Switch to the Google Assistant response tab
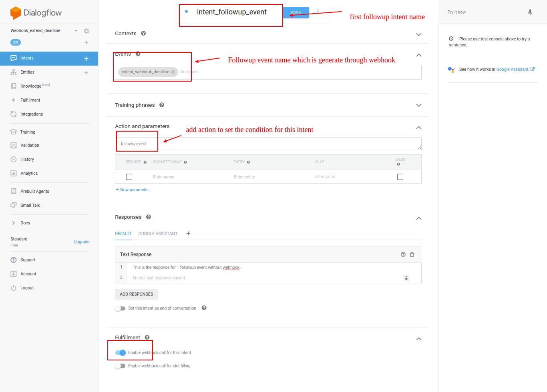Image resolution: width=547 pixels, height=392 pixels. tap(158, 234)
